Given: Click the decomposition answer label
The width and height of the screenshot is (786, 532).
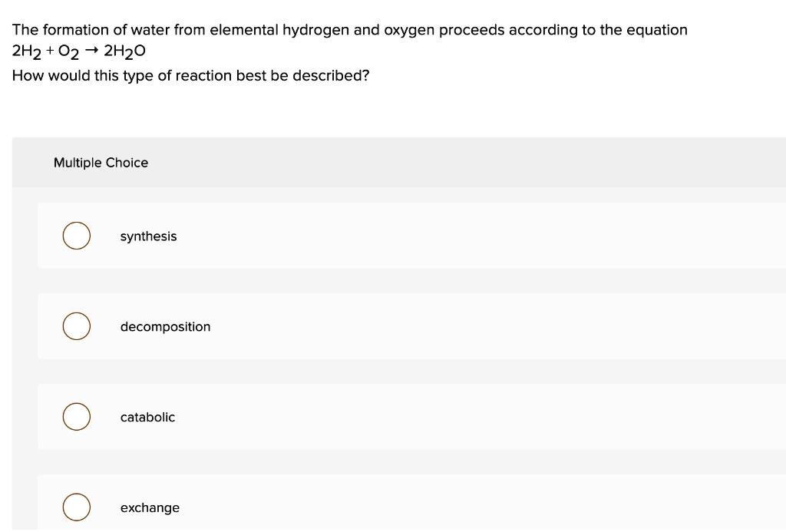Looking at the screenshot, I should pyautogui.click(x=165, y=326).
